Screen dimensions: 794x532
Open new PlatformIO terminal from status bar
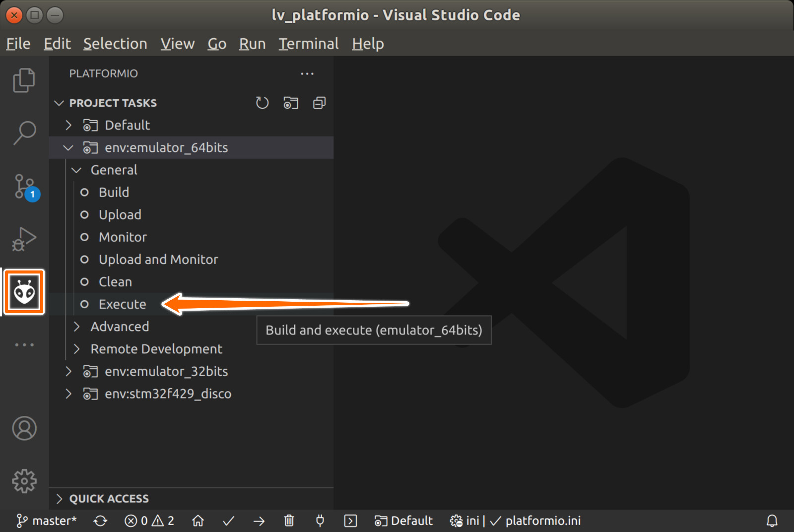click(350, 521)
